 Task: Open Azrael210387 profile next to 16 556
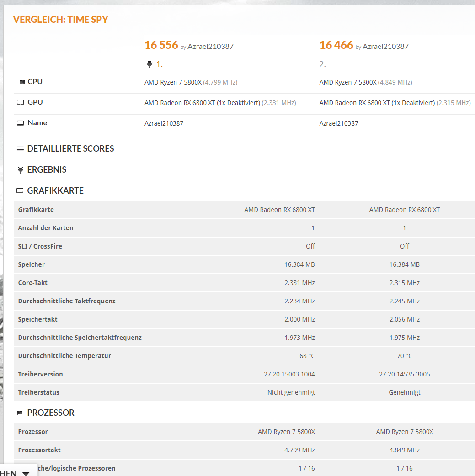coord(211,47)
